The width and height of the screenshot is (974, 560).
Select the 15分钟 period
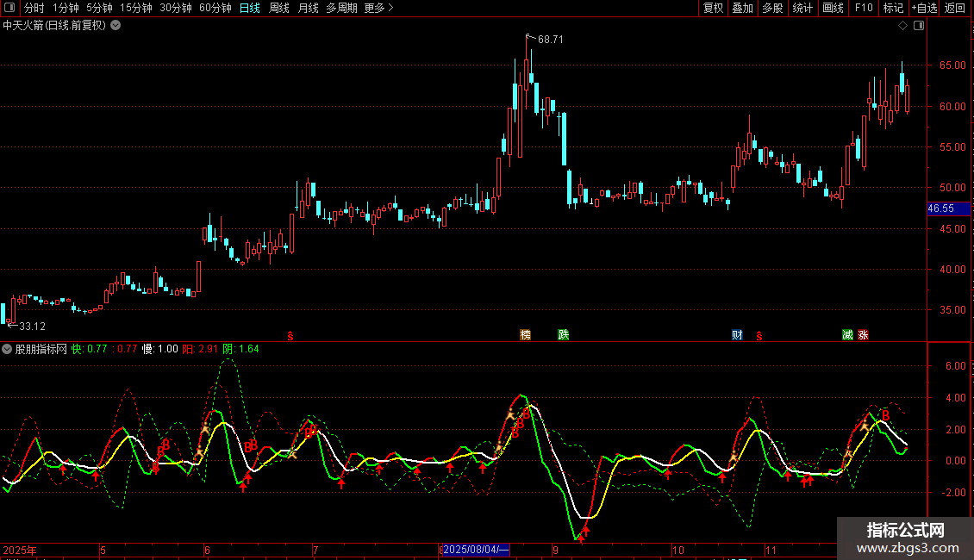click(135, 8)
